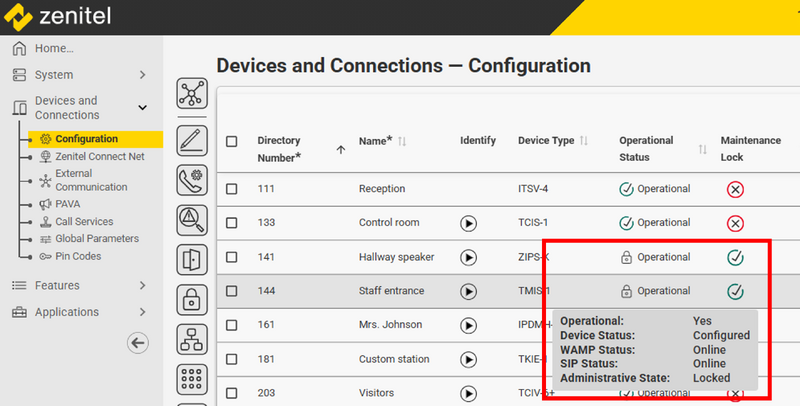
Task: Click the warning magnifier diagnostics icon
Action: pyautogui.click(x=192, y=220)
